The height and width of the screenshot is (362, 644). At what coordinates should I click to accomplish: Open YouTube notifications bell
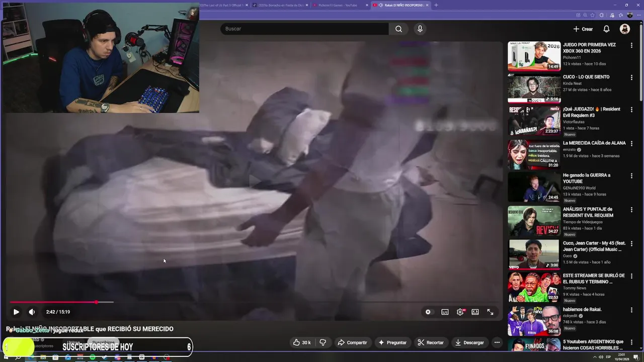[x=606, y=29]
